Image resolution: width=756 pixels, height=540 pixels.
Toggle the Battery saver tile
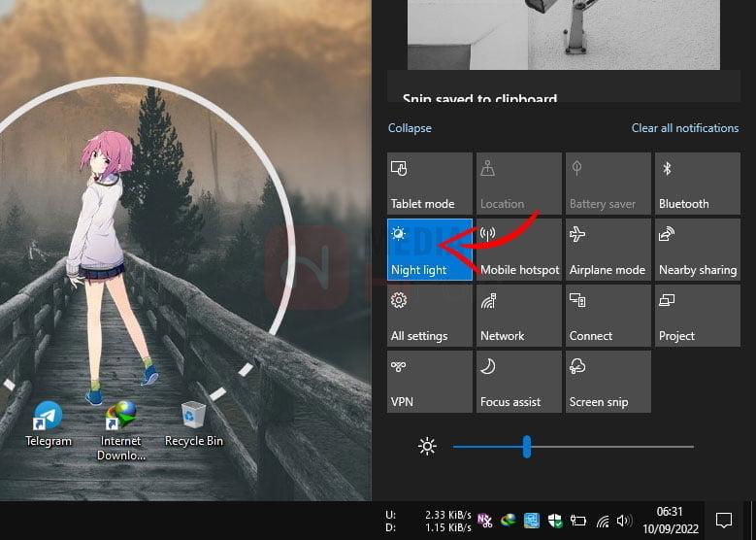coord(608,184)
